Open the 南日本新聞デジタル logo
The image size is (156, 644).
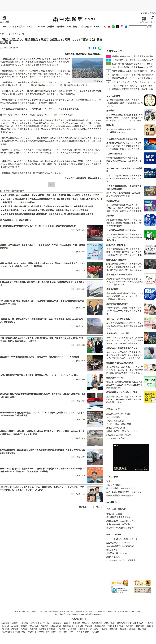click(74, 19)
